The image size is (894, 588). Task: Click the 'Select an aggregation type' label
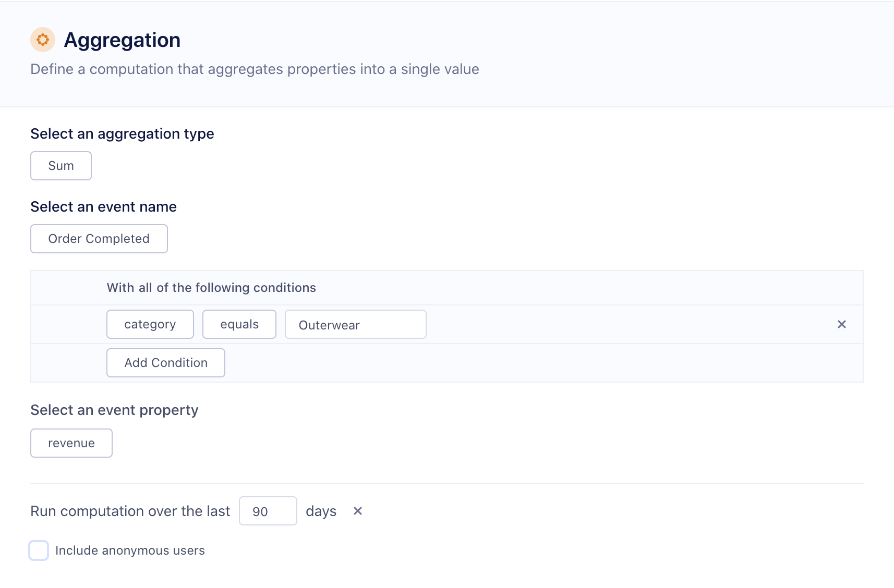click(122, 134)
